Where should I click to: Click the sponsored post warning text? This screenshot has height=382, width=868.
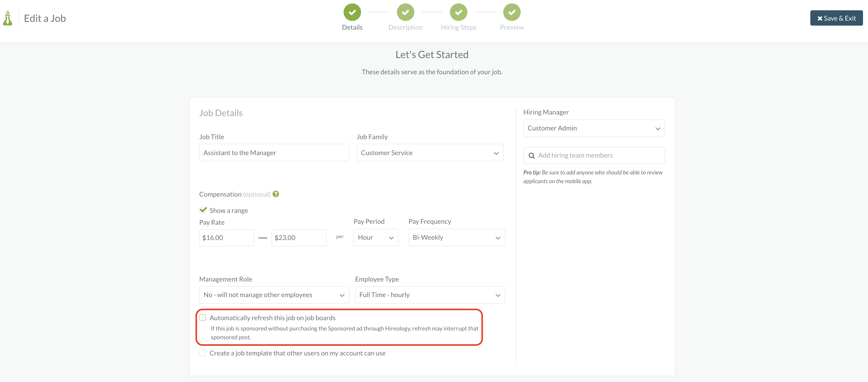point(345,332)
